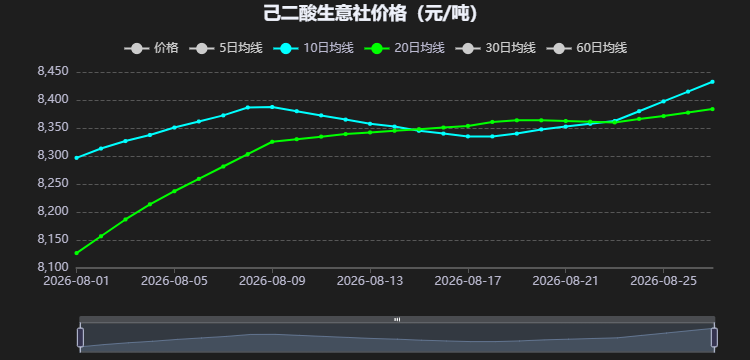
Task: Click the green line point at 2026-08-09
Action: (x=272, y=142)
